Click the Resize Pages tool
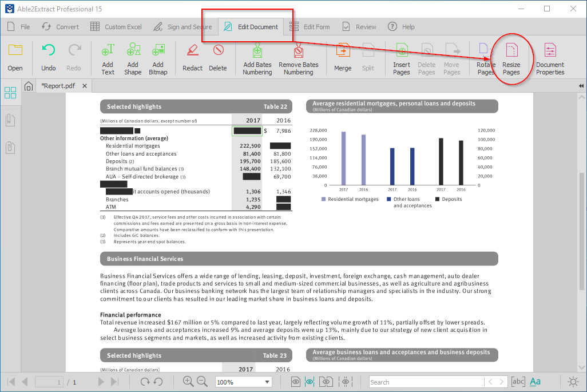The height and width of the screenshot is (392, 587). click(511, 59)
